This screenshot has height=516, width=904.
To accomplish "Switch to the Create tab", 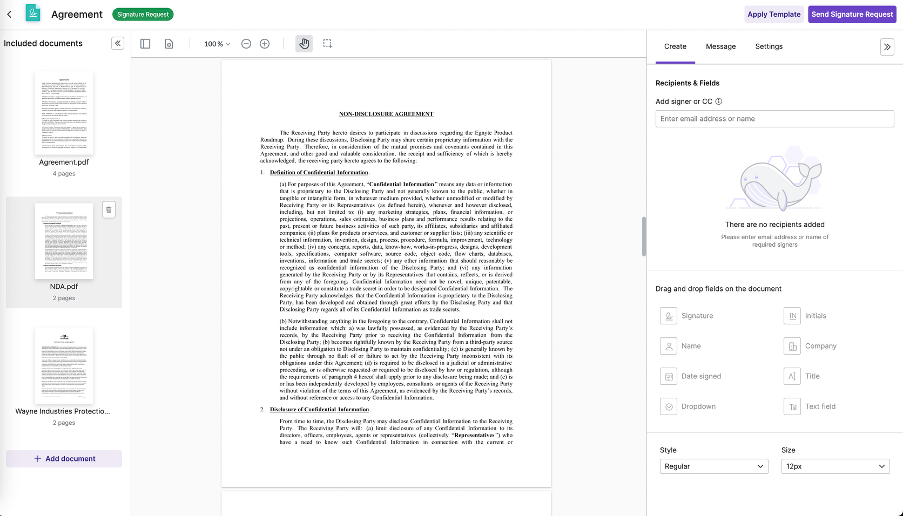I will click(x=675, y=47).
